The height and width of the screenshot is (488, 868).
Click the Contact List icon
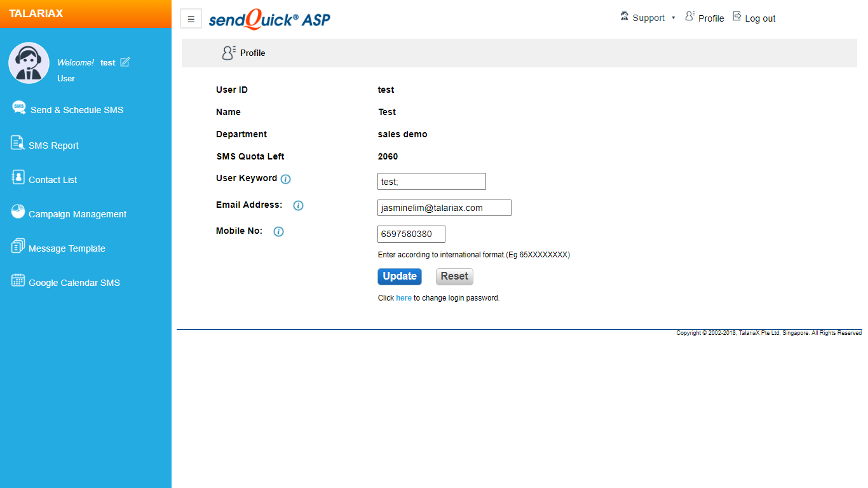(x=18, y=177)
